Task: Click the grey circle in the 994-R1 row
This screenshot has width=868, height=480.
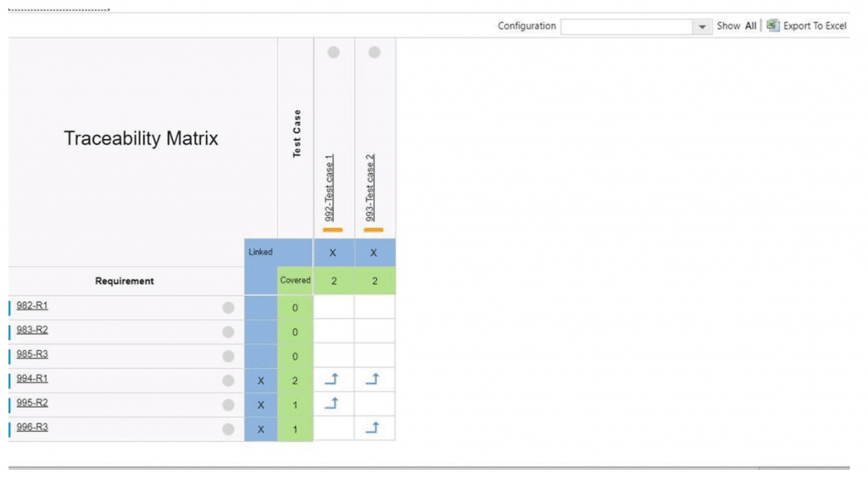Action: (228, 380)
